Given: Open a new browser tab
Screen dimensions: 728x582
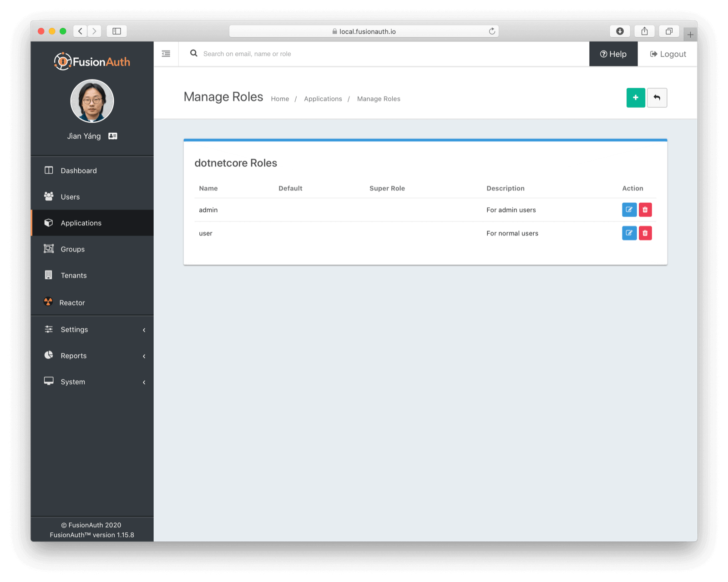Looking at the screenshot, I should [690, 35].
